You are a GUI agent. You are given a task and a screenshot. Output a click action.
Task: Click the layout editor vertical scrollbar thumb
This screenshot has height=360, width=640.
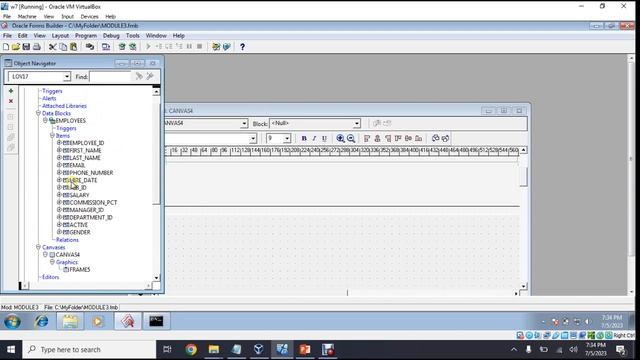[x=523, y=176]
